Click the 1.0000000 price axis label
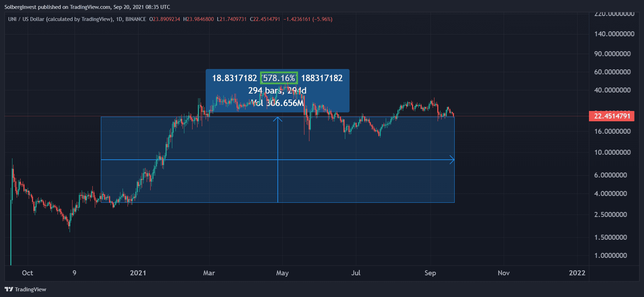Viewport: 644px width, 297px height. coord(611,255)
